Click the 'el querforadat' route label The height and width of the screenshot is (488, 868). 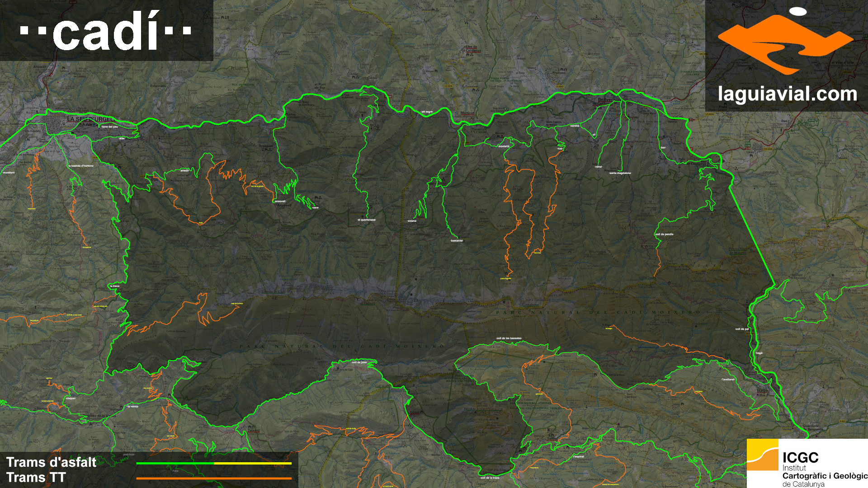[366, 220]
